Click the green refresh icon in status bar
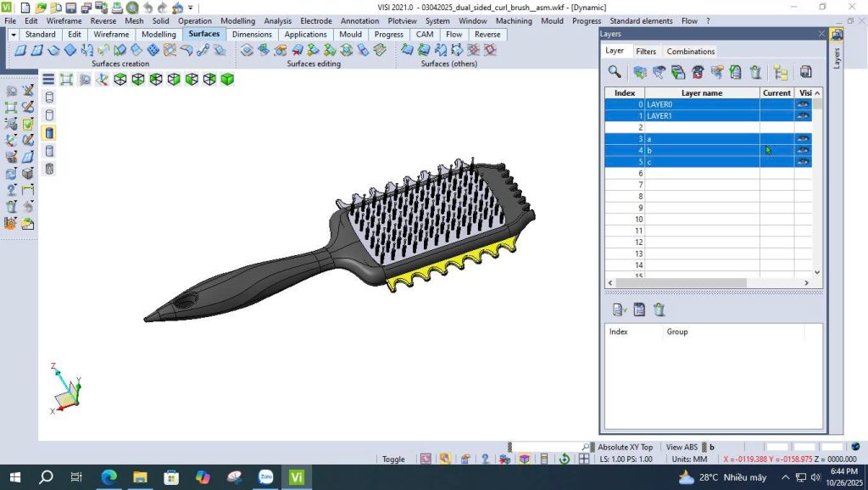This screenshot has height=490, width=868. click(564, 459)
